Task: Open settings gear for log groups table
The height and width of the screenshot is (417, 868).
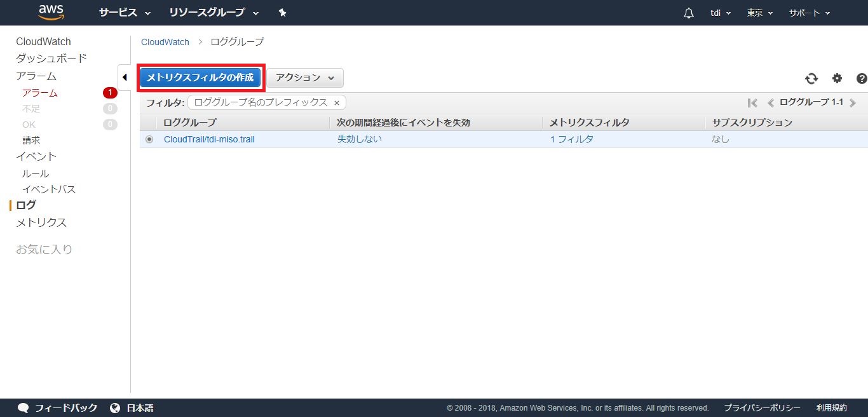Action: pyautogui.click(x=837, y=78)
